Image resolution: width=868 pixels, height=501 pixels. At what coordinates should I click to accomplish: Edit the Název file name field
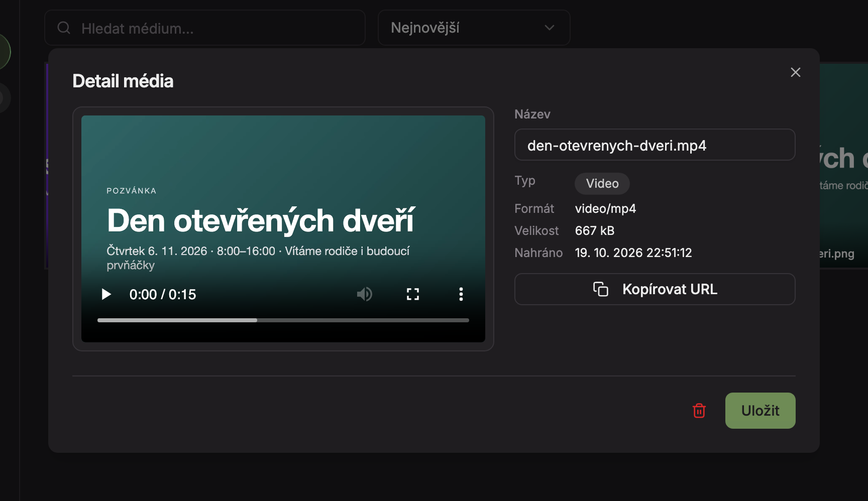tap(655, 145)
